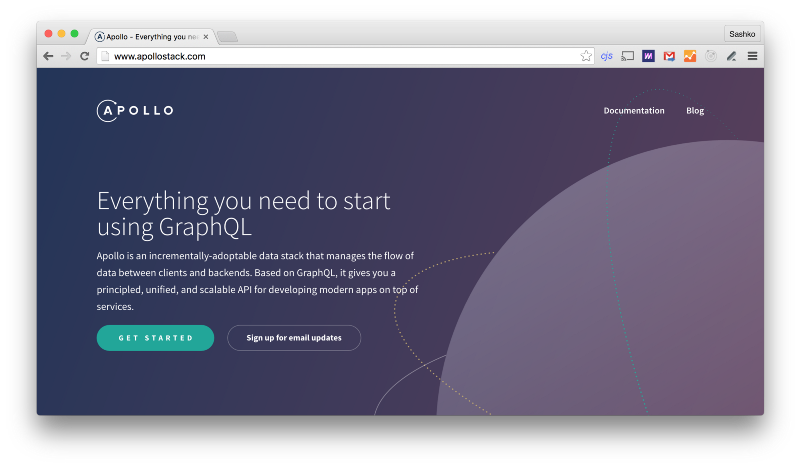This screenshot has height=466, width=800.
Task: Click the Get Started button
Action: [x=155, y=338]
